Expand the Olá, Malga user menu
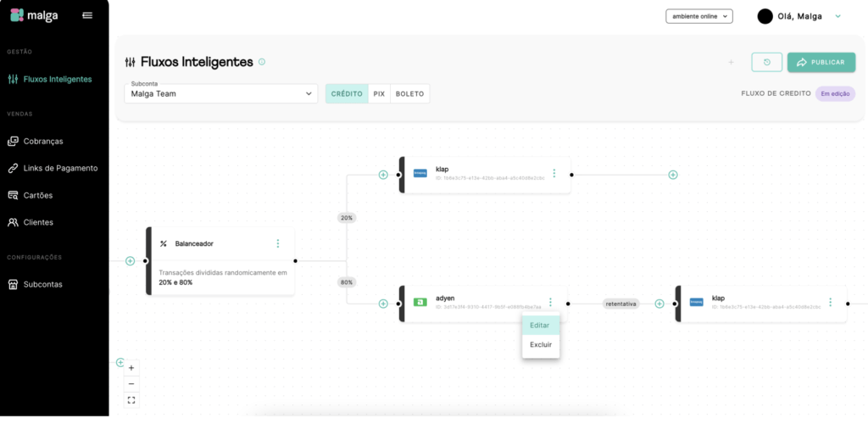The width and height of the screenshot is (868, 424). point(837,16)
